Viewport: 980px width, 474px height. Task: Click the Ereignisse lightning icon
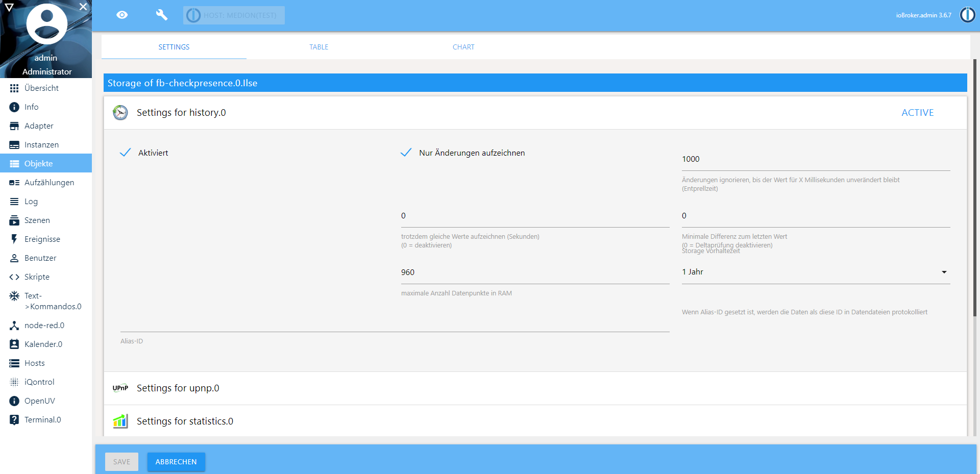tap(14, 239)
